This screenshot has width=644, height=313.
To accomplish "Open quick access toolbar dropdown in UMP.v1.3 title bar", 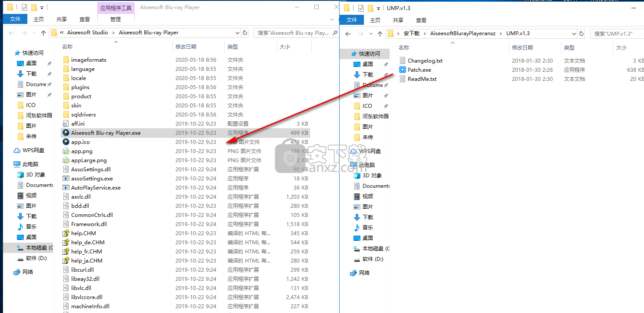I will click(378, 8).
